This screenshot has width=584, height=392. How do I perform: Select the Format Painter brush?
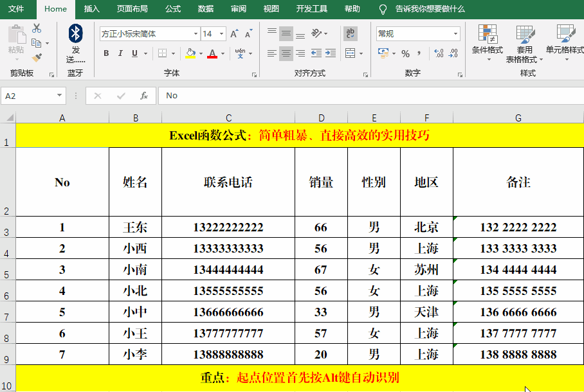coord(37,57)
